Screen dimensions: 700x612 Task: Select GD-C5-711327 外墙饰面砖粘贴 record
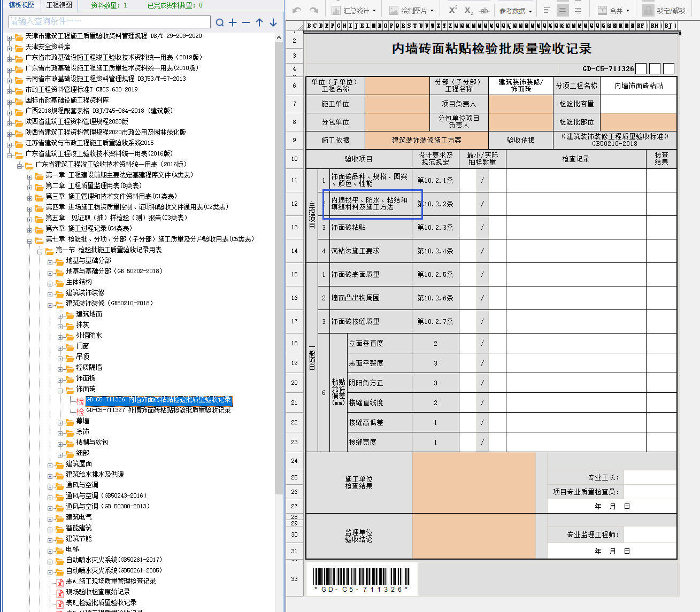coord(158,410)
